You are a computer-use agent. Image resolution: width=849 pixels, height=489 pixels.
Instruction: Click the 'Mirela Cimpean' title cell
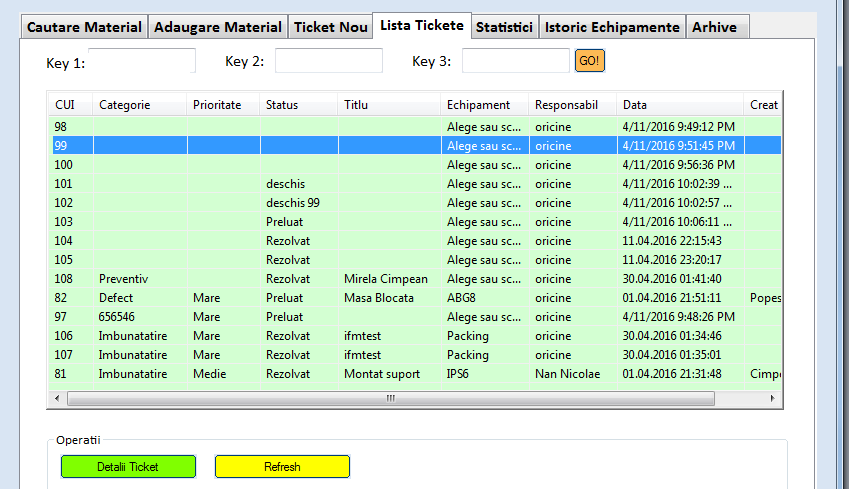click(386, 279)
